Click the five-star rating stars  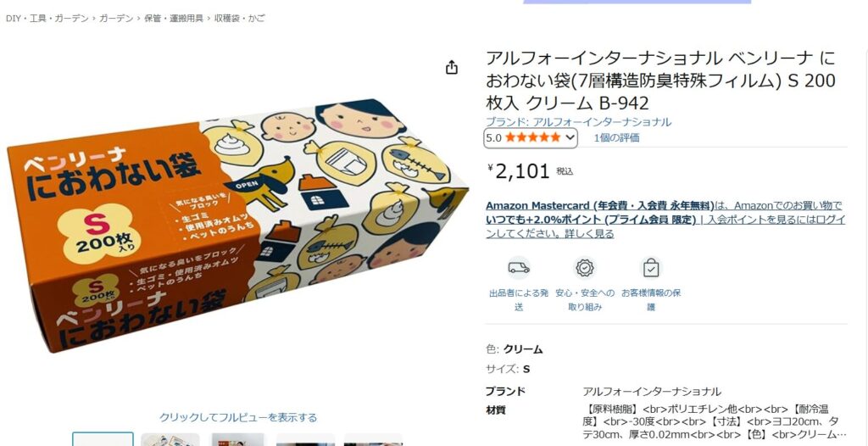coord(532,137)
